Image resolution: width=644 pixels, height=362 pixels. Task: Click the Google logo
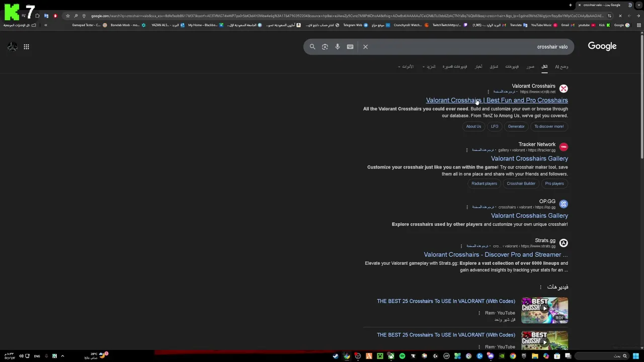tap(602, 46)
